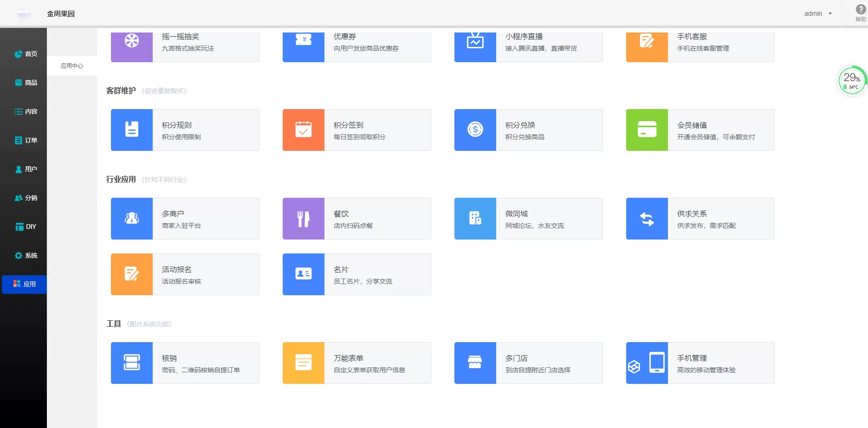Click the 积分兑换 coin icon
Viewport: 868px width, 428px height.
tap(475, 130)
